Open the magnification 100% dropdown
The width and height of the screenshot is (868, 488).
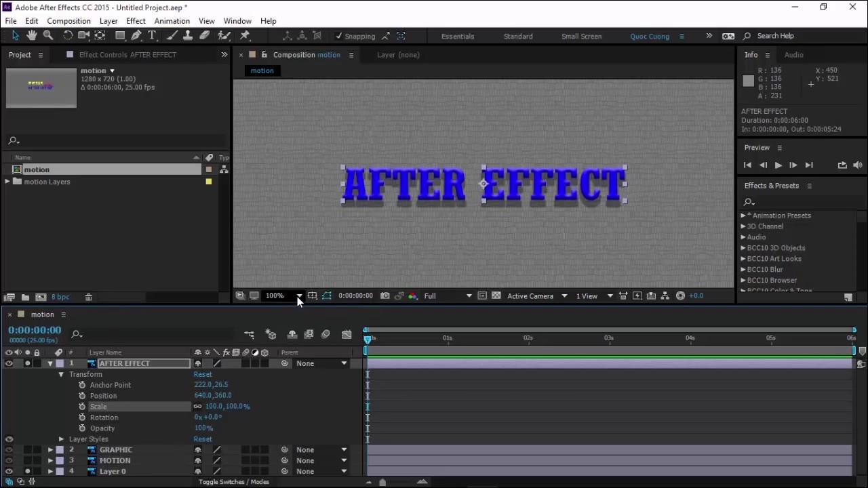point(283,296)
